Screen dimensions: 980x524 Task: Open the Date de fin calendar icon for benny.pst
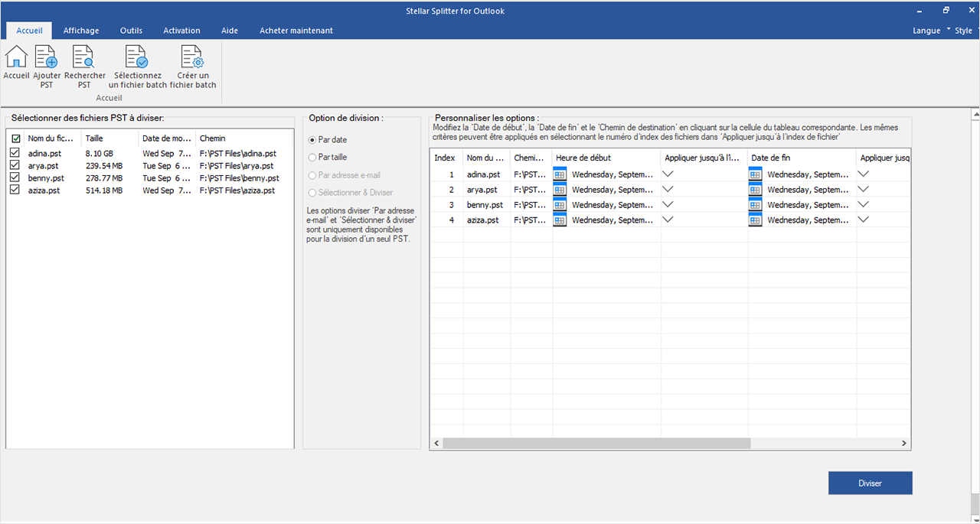(756, 205)
